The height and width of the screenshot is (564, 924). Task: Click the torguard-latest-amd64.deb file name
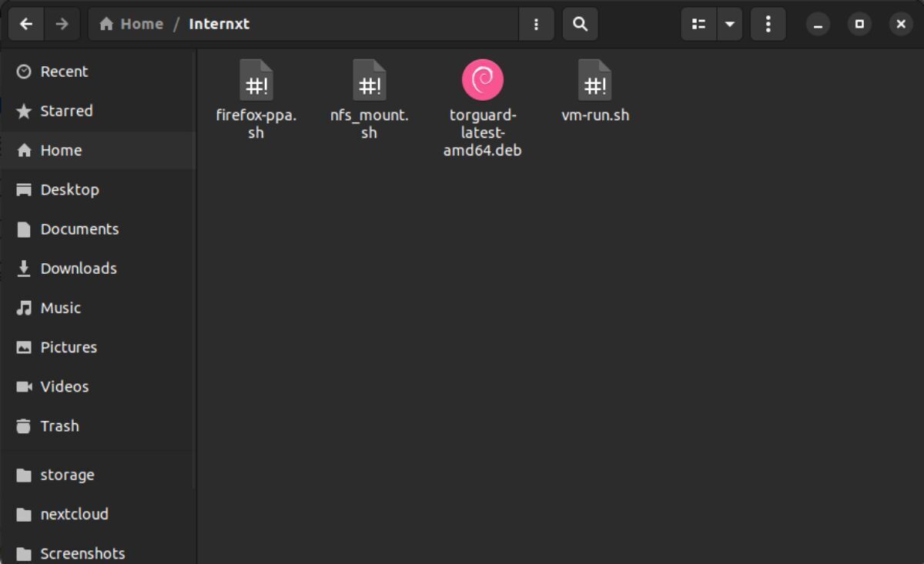point(483,133)
